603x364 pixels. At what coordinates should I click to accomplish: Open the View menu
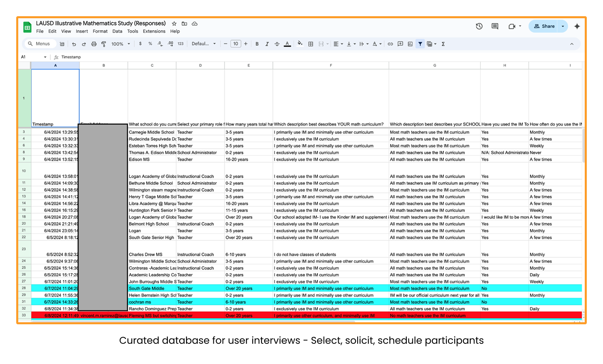(66, 31)
